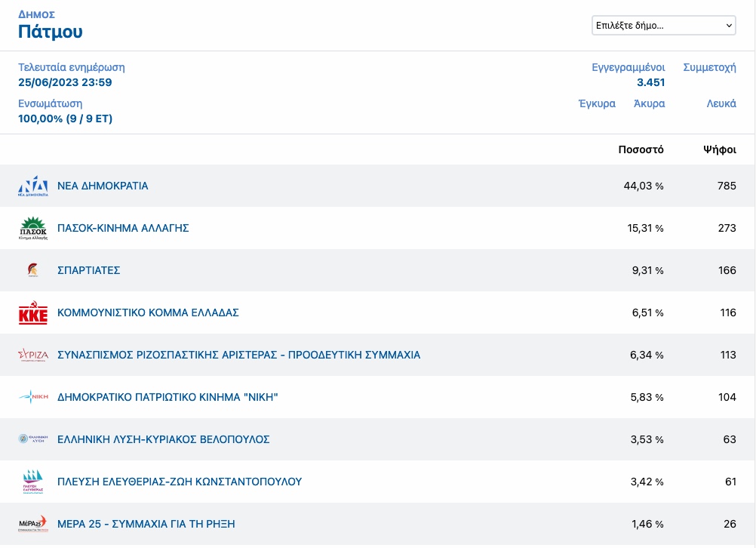This screenshot has width=756, height=548.
Task: Click the red KKE logo
Action: 33,312
